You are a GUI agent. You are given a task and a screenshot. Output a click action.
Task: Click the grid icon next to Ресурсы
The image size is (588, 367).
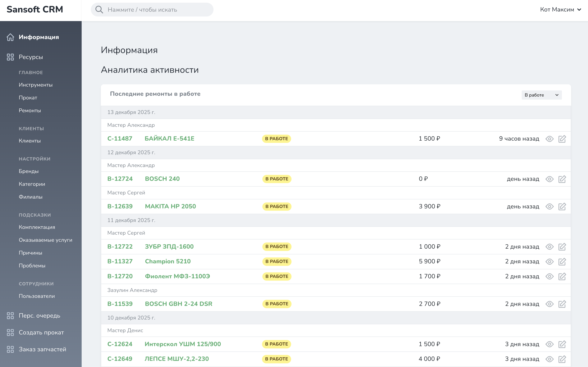click(x=10, y=57)
